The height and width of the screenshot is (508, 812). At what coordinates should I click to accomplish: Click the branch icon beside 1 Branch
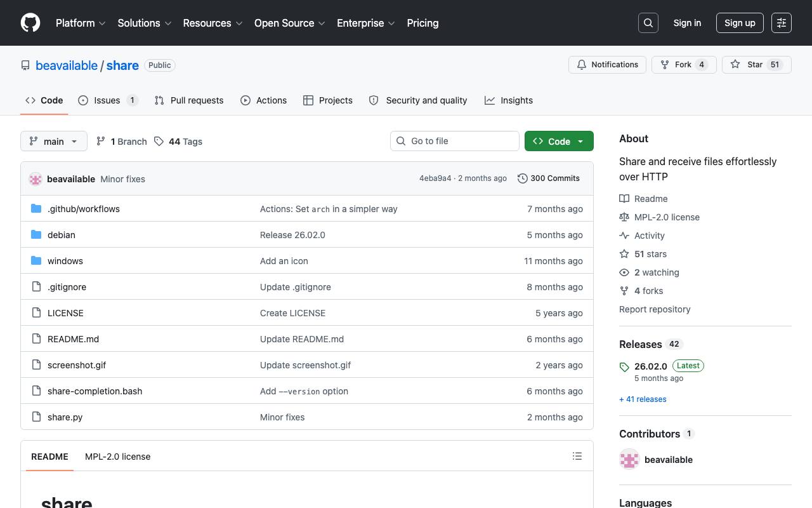[101, 141]
